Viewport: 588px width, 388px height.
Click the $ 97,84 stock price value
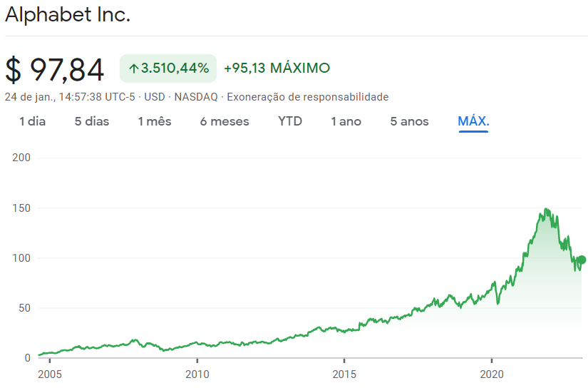54,69
